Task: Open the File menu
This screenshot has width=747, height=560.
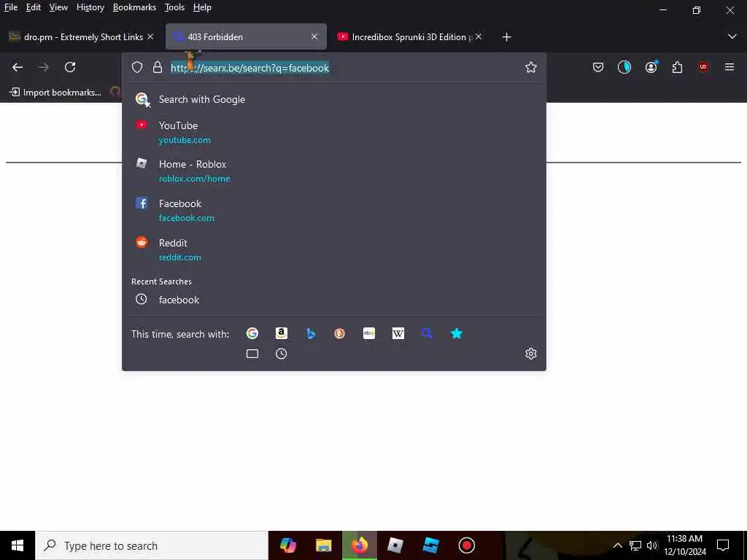Action: 11,7
